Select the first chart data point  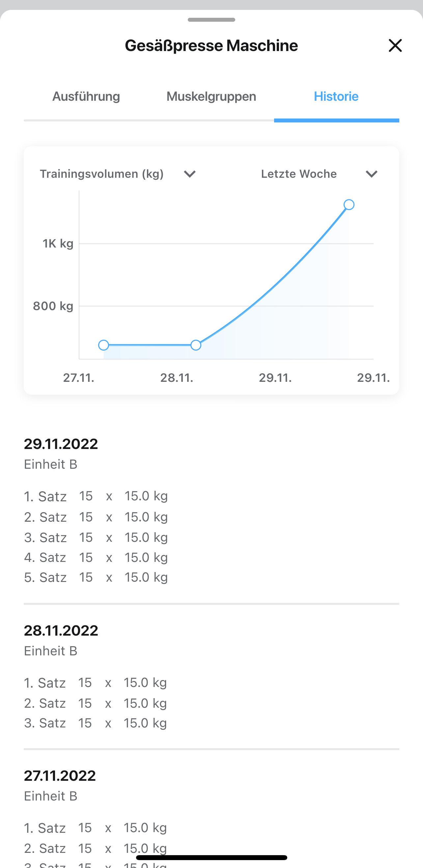[103, 345]
